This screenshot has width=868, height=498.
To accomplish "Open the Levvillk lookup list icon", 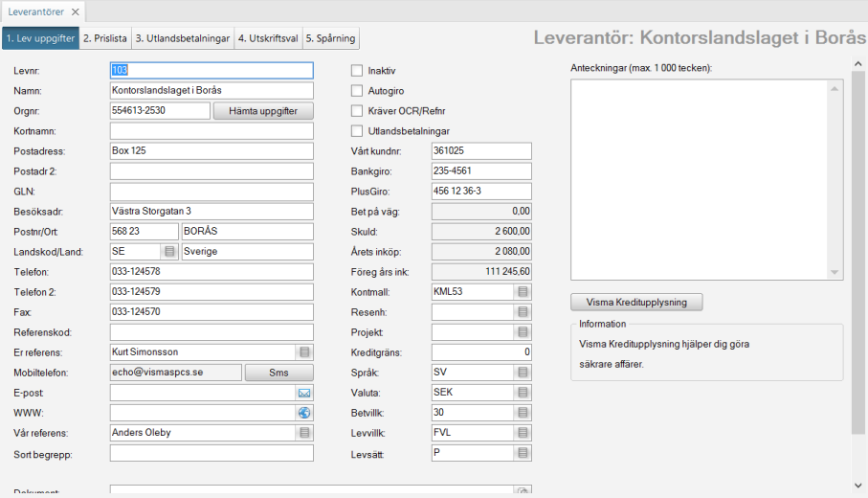I will 523,433.
